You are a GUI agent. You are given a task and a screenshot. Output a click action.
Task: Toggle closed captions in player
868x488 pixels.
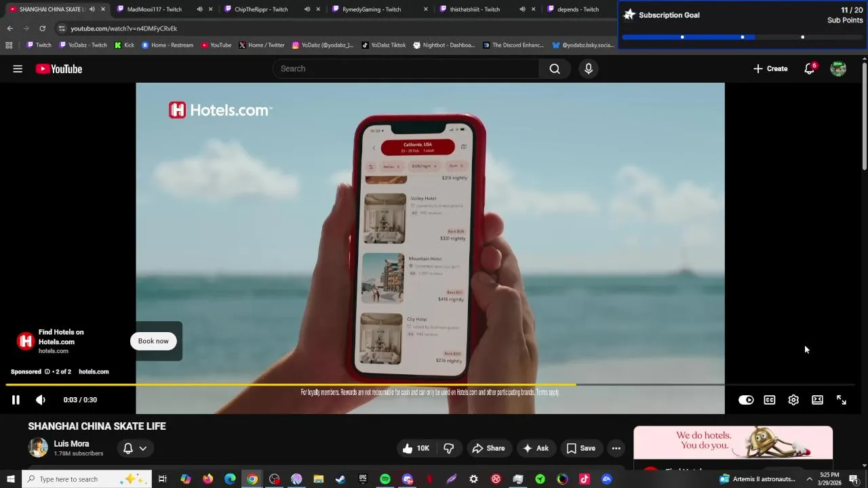point(770,400)
